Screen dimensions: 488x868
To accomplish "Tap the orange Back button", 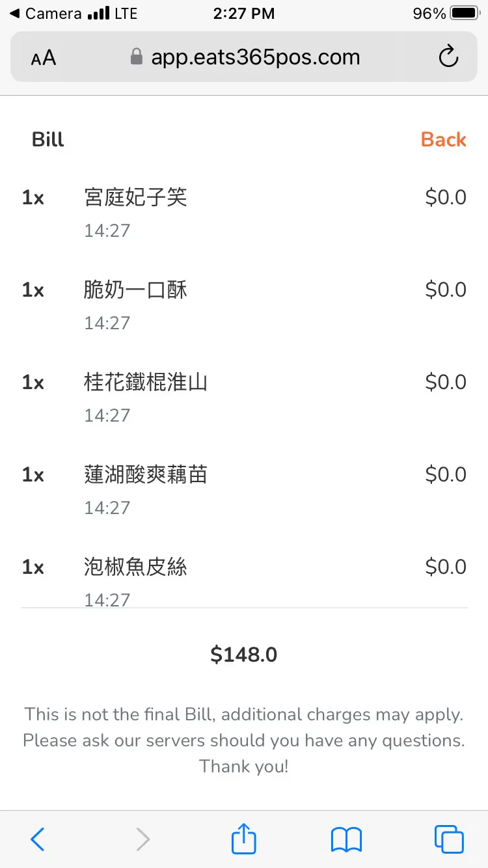I will 443,139.
